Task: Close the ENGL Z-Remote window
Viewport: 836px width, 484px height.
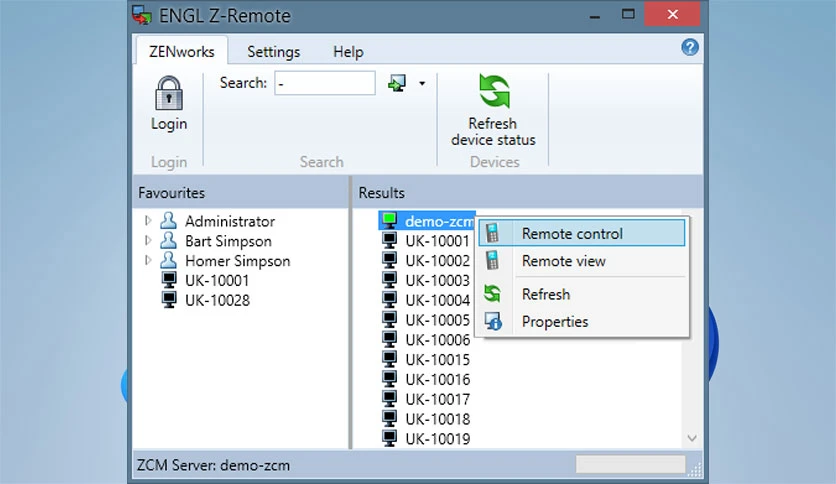Action: pos(672,14)
